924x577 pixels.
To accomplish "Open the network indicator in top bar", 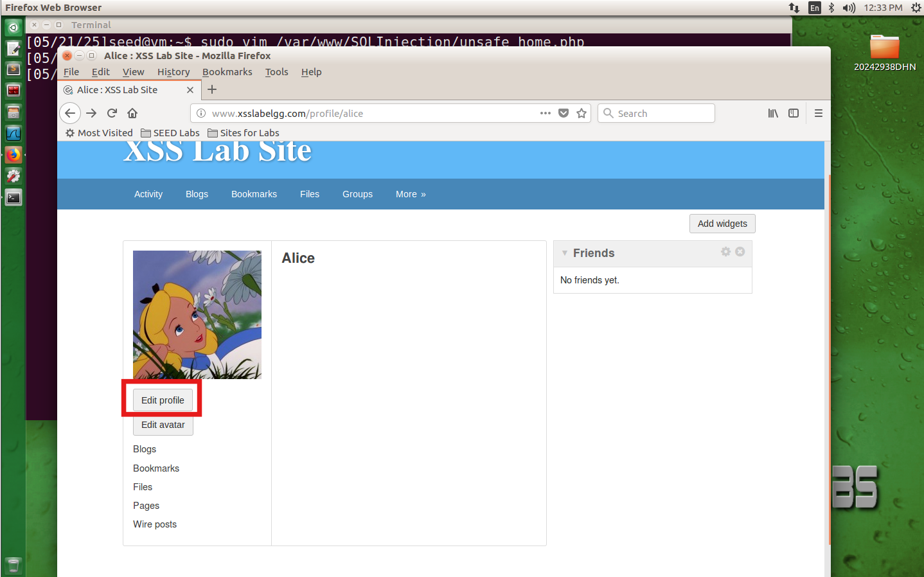I will (794, 8).
